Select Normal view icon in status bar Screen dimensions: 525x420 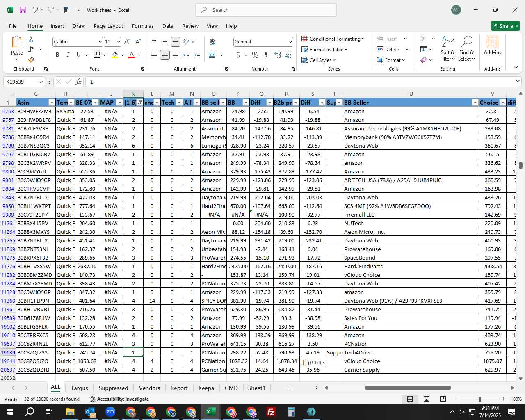click(410, 399)
